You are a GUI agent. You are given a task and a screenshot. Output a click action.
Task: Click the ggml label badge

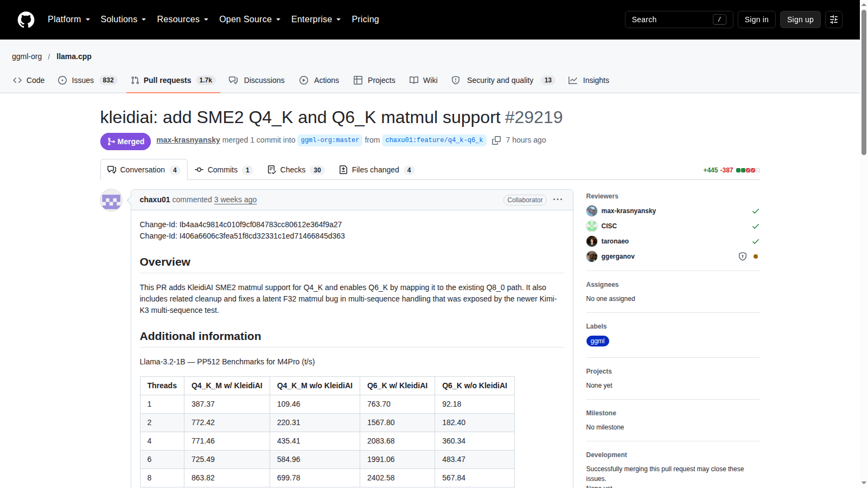(597, 341)
